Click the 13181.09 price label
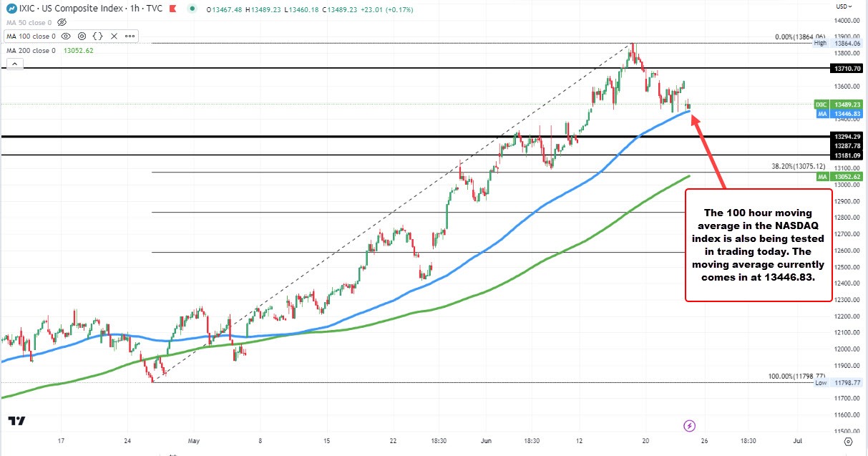Image resolution: width=868 pixels, height=456 pixels. click(x=847, y=155)
